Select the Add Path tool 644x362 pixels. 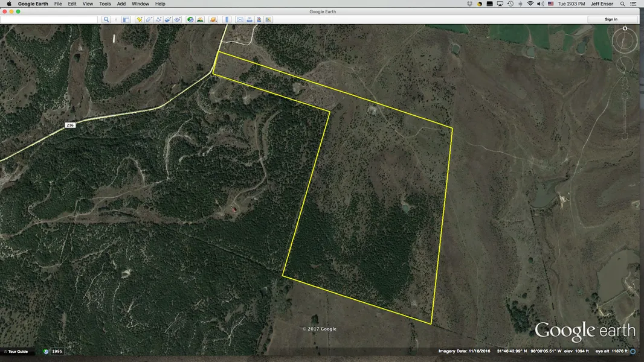pyautogui.click(x=158, y=19)
